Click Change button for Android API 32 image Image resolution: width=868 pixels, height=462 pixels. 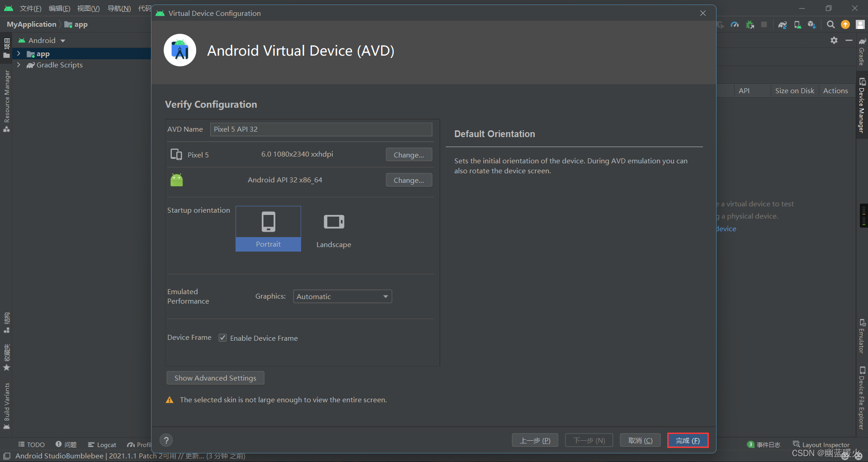point(409,180)
